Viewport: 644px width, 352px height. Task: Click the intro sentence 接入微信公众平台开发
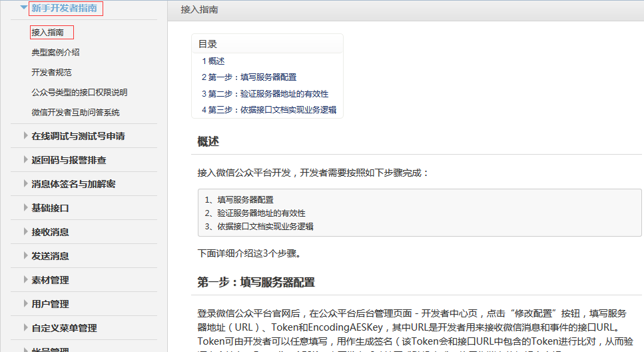[x=312, y=173]
